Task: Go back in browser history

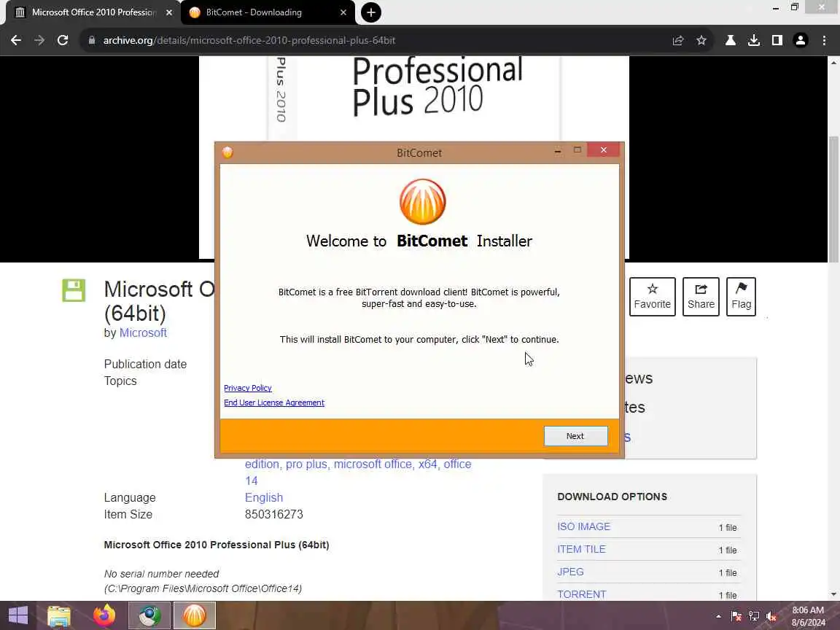Action: pyautogui.click(x=16, y=40)
